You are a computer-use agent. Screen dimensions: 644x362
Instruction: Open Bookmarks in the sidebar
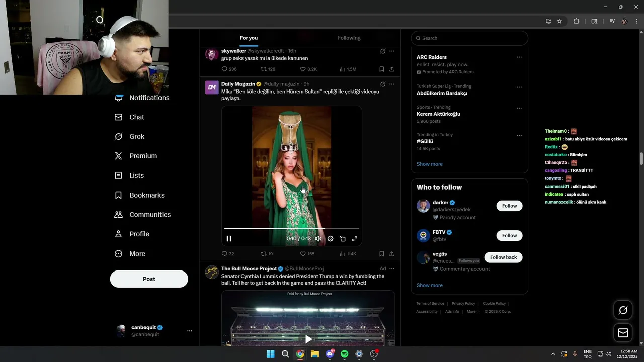pyautogui.click(x=140, y=195)
